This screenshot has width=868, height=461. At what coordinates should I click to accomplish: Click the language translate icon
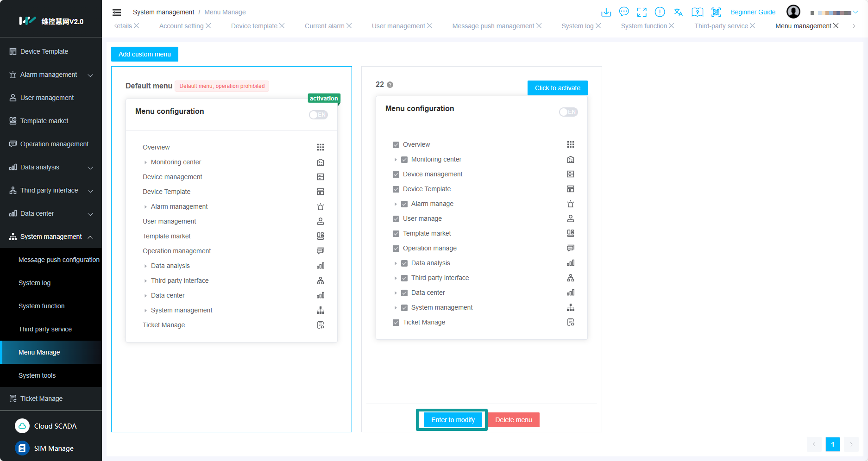(679, 12)
